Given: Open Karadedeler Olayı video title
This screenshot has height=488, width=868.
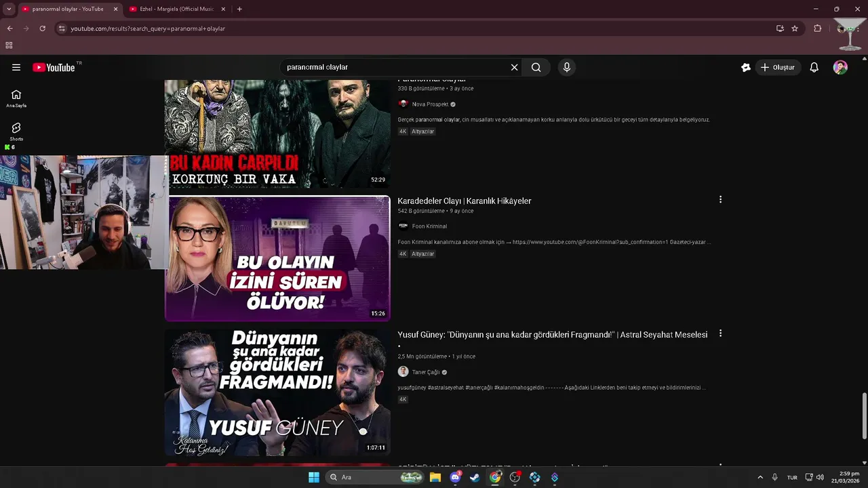Looking at the screenshot, I should tap(465, 201).
